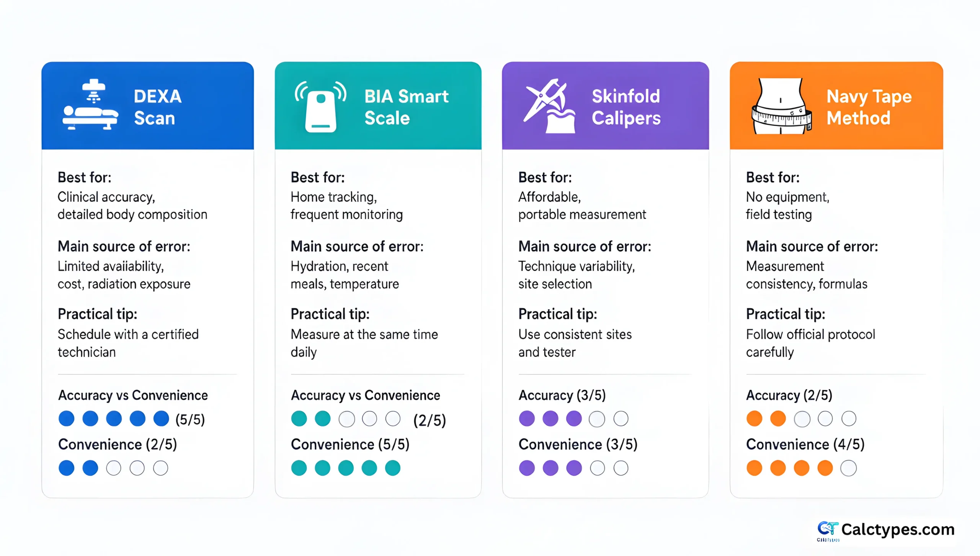Open the Calctypes.com link

898,530
